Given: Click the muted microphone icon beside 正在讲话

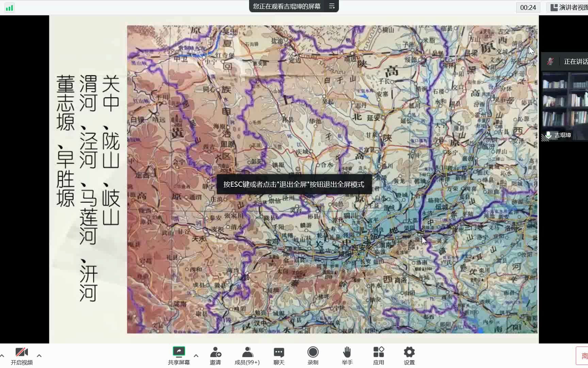Looking at the screenshot, I should 550,62.
